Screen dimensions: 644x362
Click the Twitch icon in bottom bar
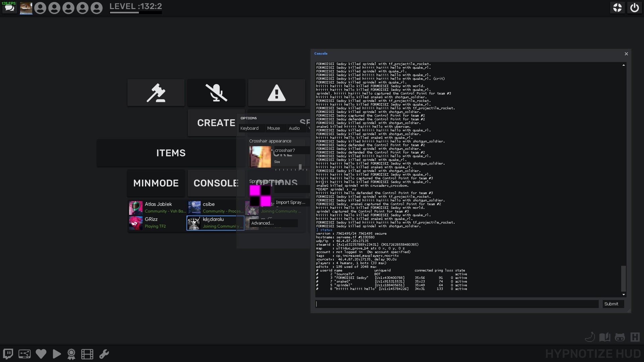(x=8, y=354)
